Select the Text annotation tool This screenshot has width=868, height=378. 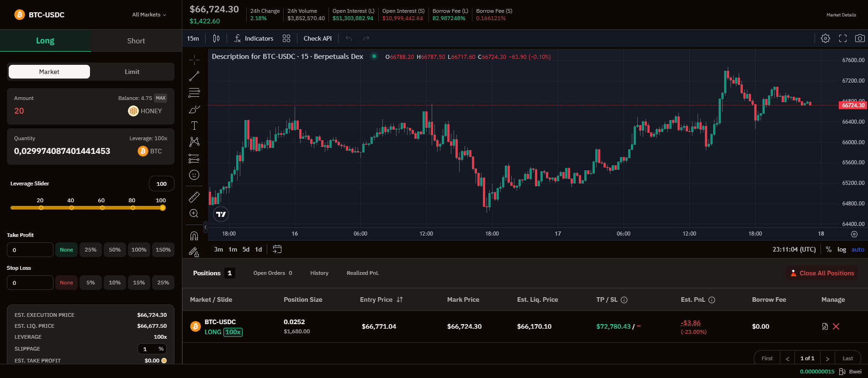194,126
